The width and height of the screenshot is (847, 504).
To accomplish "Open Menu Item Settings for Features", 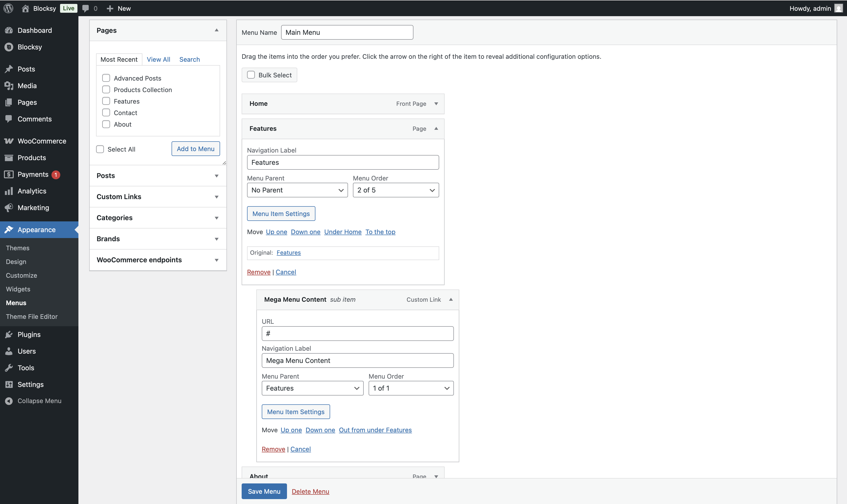I will pos(281,214).
